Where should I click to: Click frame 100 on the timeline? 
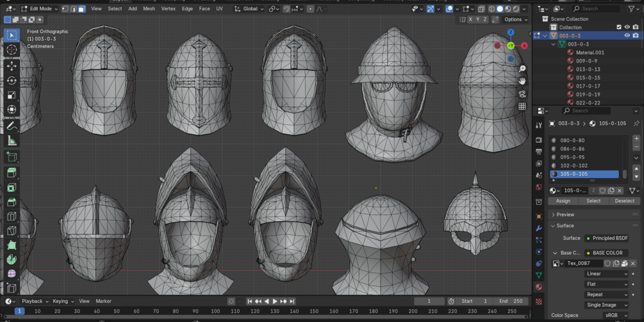(215, 311)
